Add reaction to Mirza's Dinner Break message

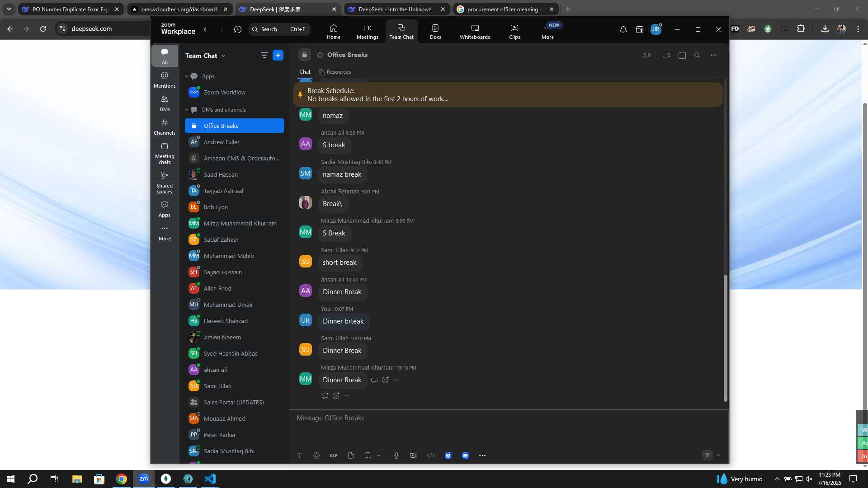pyautogui.click(x=385, y=380)
